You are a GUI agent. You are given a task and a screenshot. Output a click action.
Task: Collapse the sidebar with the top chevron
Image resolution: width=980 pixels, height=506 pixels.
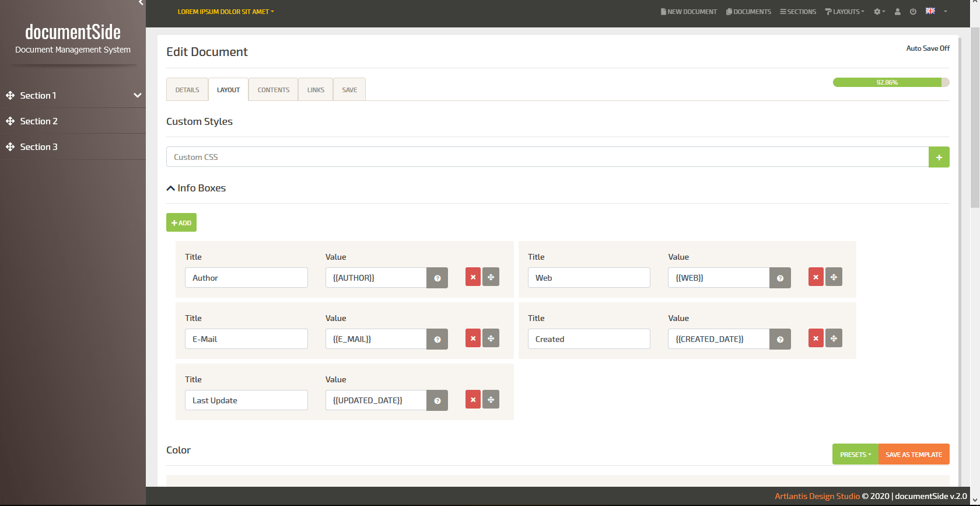pos(141,3)
